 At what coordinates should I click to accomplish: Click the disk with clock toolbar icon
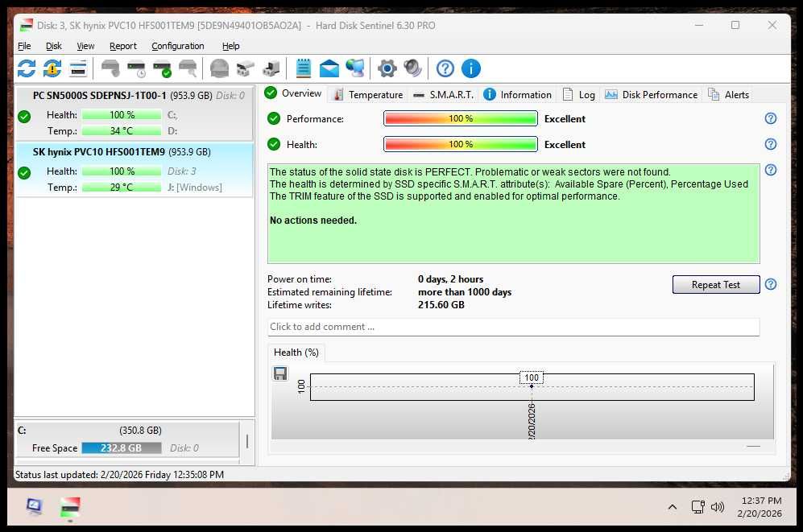point(137,68)
